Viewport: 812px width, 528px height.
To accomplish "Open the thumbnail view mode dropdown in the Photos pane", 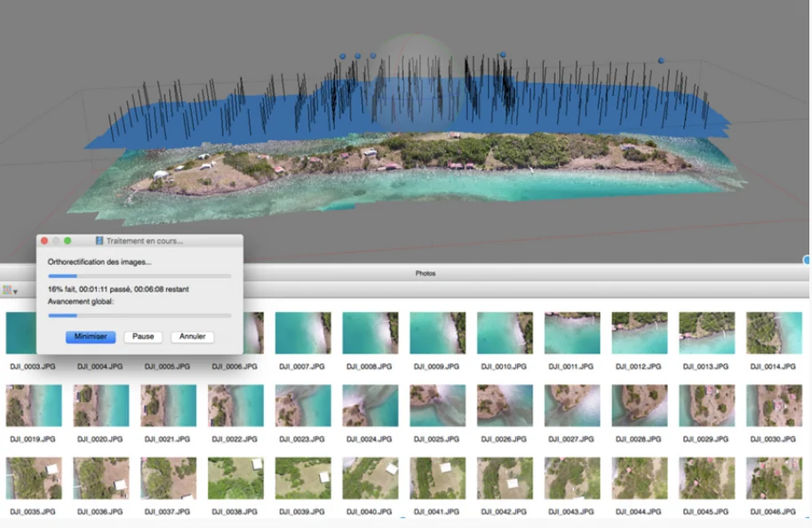I will point(10,291).
